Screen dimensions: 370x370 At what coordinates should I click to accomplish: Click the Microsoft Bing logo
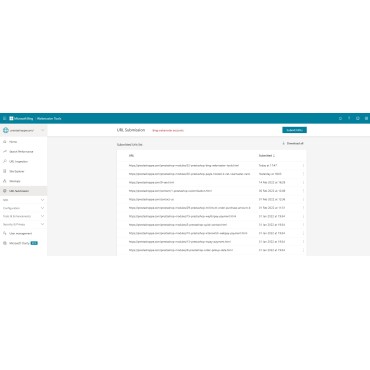point(21,118)
